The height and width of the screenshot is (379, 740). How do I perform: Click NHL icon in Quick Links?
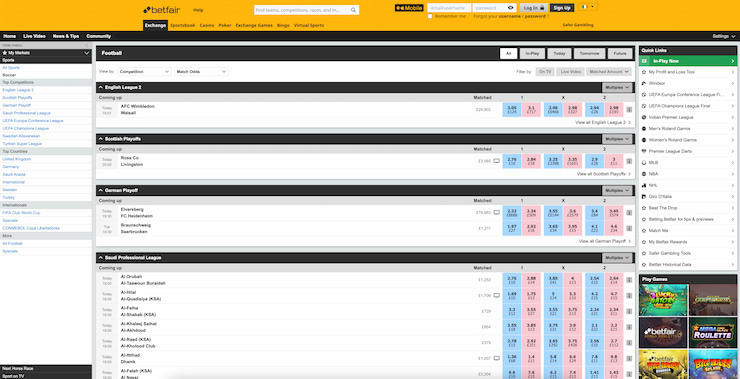644,185
